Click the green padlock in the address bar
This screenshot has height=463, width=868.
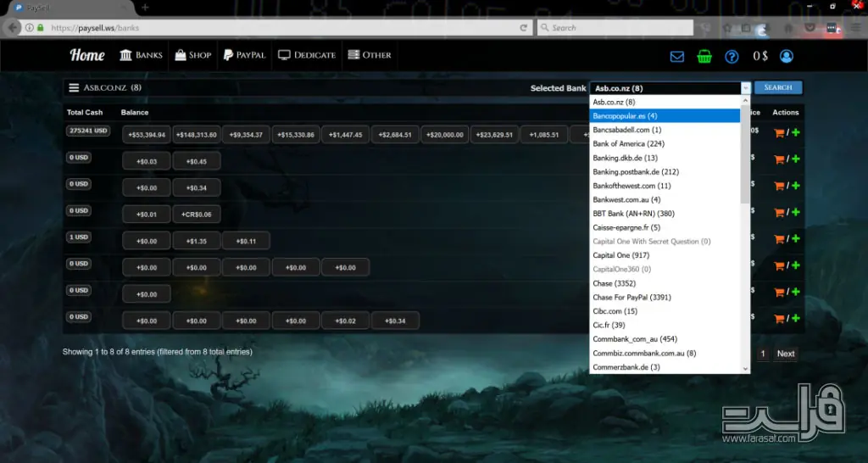click(x=41, y=28)
